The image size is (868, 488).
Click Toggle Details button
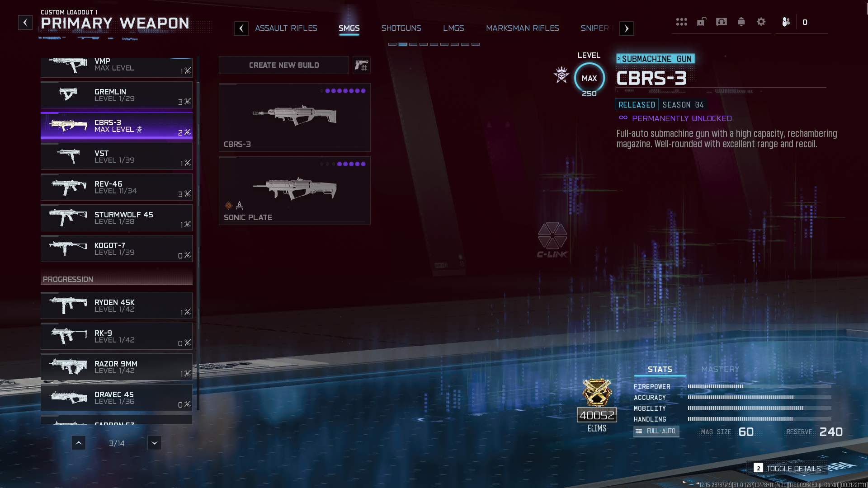pos(787,468)
